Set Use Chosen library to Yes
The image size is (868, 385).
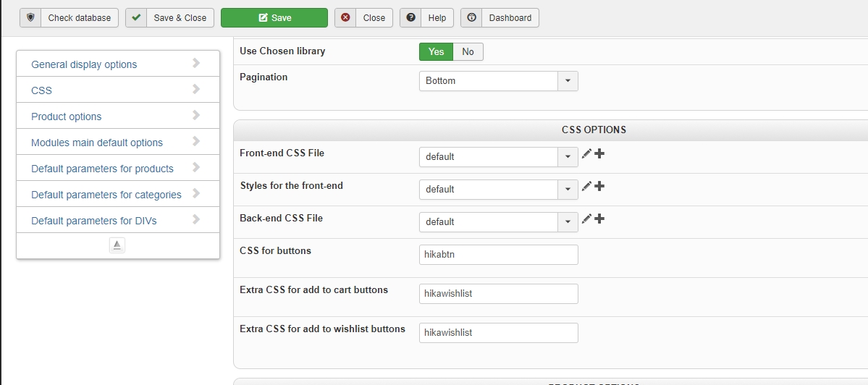pyautogui.click(x=436, y=51)
